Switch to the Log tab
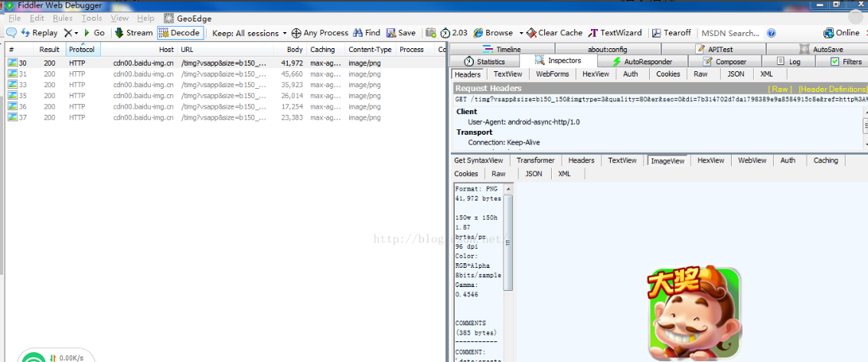 click(788, 61)
